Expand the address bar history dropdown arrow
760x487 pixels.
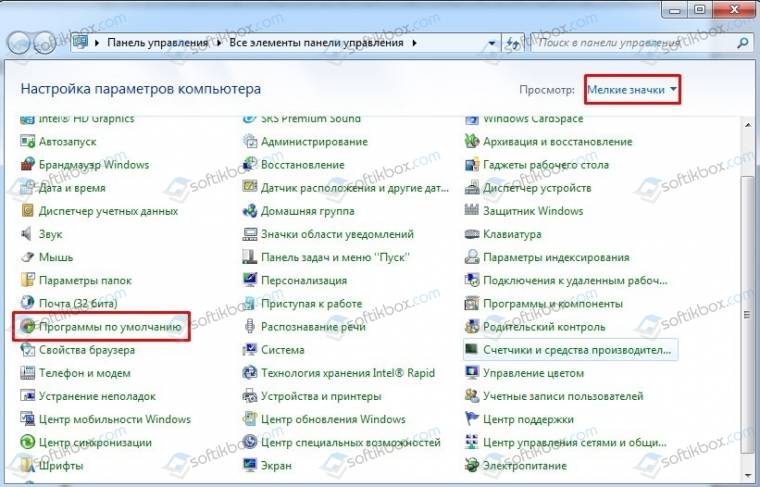coord(503,43)
